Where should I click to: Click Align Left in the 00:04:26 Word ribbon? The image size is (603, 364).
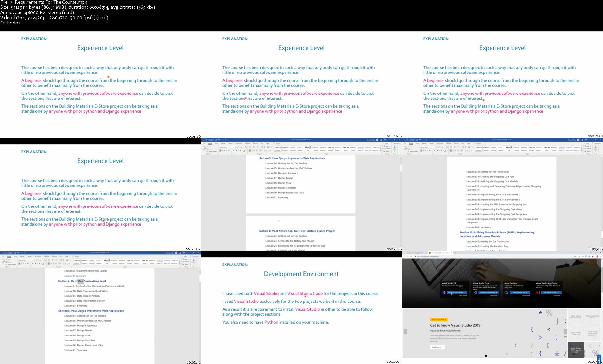coord(250,151)
